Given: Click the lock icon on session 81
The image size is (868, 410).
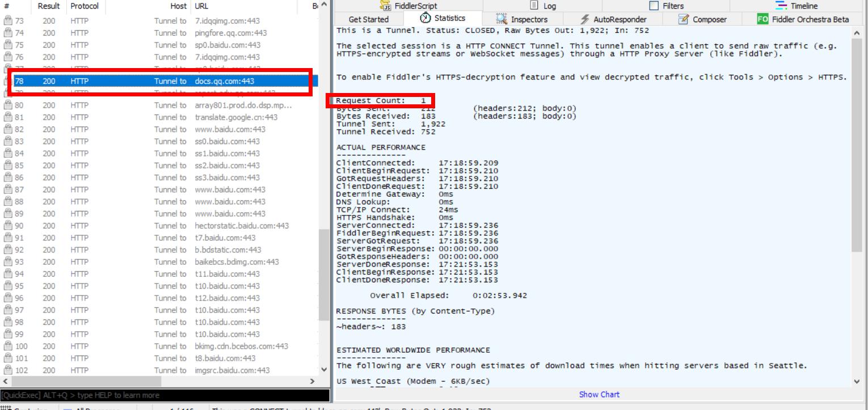Looking at the screenshot, I should [x=8, y=117].
